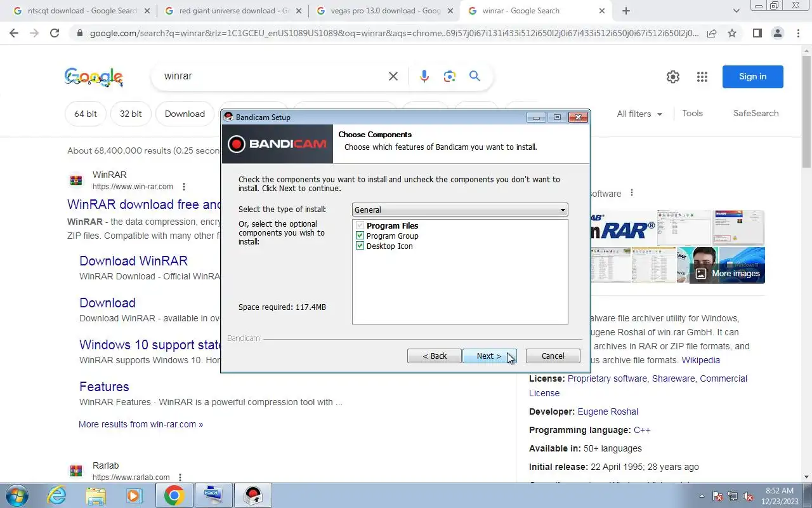812x508 pixels.
Task: Open SafeSearch settings
Action: (756, 113)
